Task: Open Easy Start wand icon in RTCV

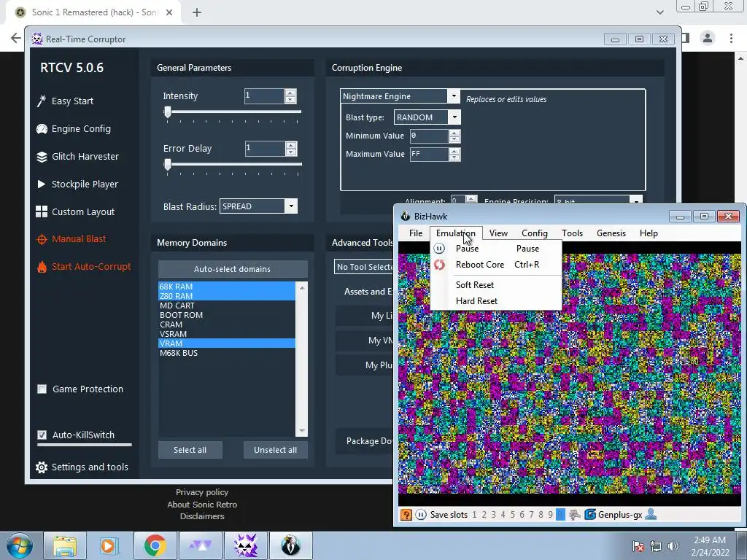Action: point(42,101)
